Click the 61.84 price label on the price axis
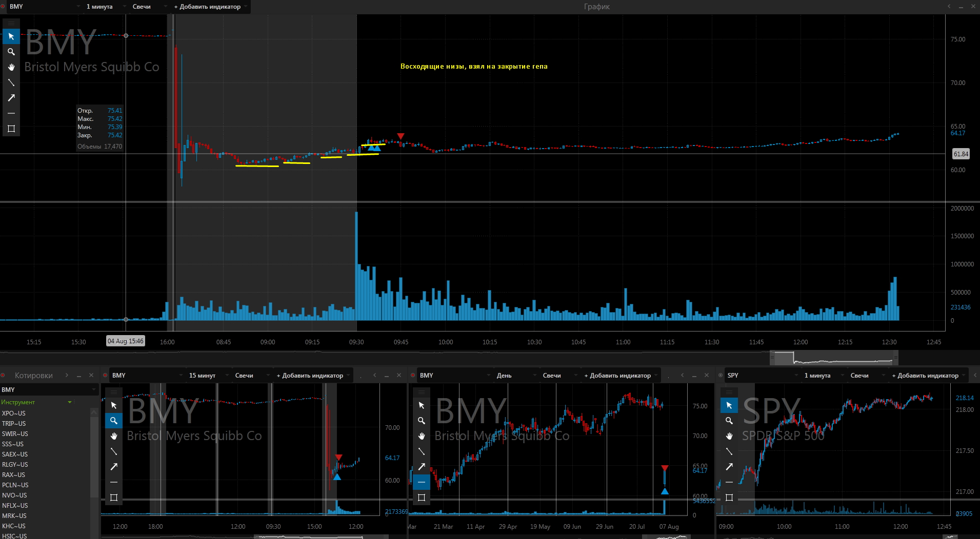 (961, 154)
